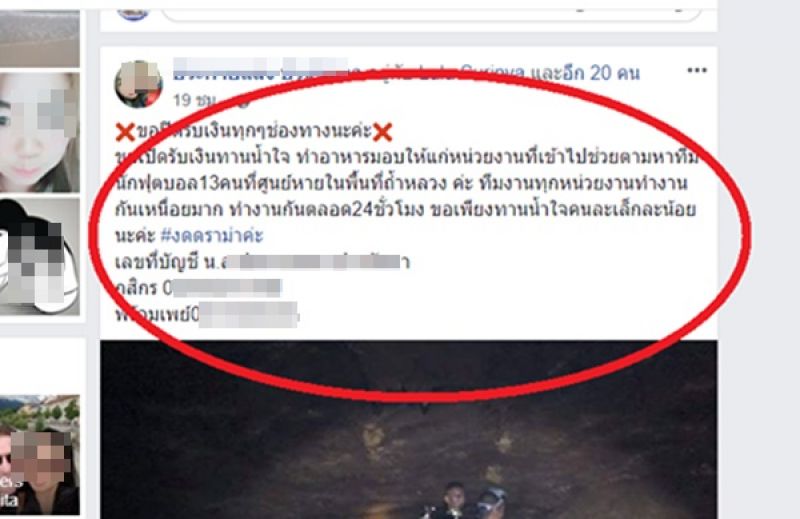
Task: Select the blurred 'พร้อมเพย์' number line
Action: click(207, 314)
